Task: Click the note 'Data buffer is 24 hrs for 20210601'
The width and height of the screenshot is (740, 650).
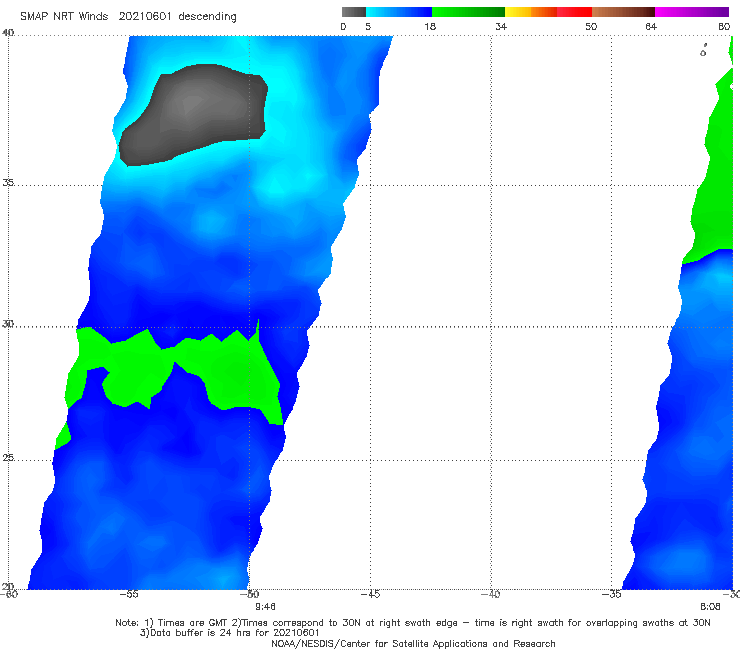Action: (229, 633)
